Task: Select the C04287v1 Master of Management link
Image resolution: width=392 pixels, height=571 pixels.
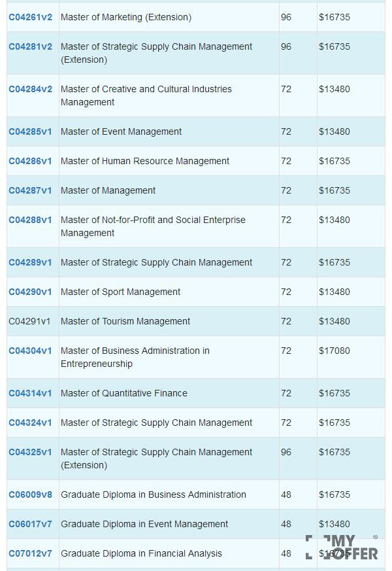Action: click(30, 190)
